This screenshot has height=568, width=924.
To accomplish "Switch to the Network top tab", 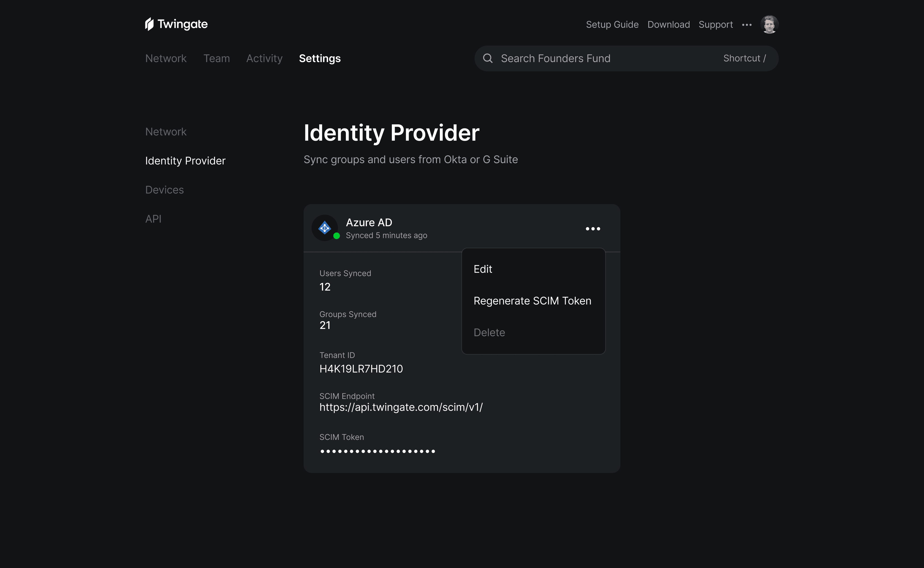I will click(x=166, y=58).
